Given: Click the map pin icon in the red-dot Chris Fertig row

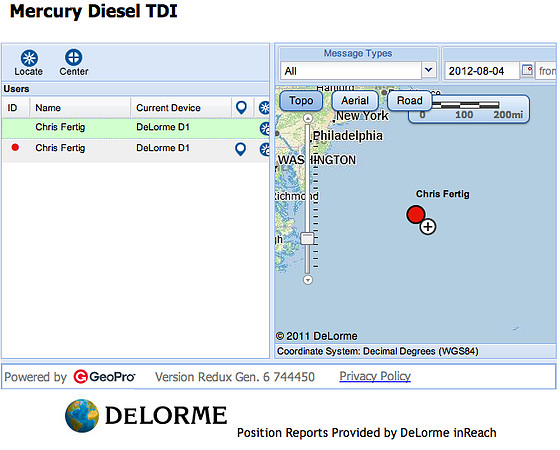Looking at the screenshot, I should point(241,149).
